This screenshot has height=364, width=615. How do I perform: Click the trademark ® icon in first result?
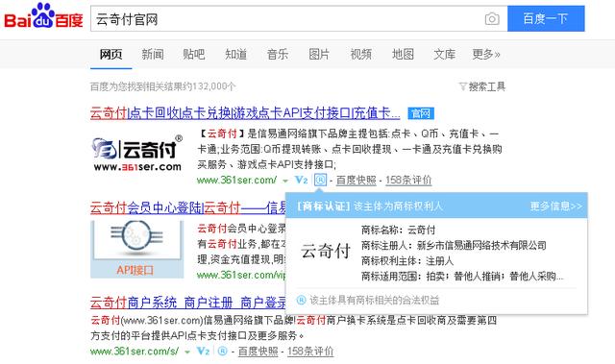click(x=320, y=181)
